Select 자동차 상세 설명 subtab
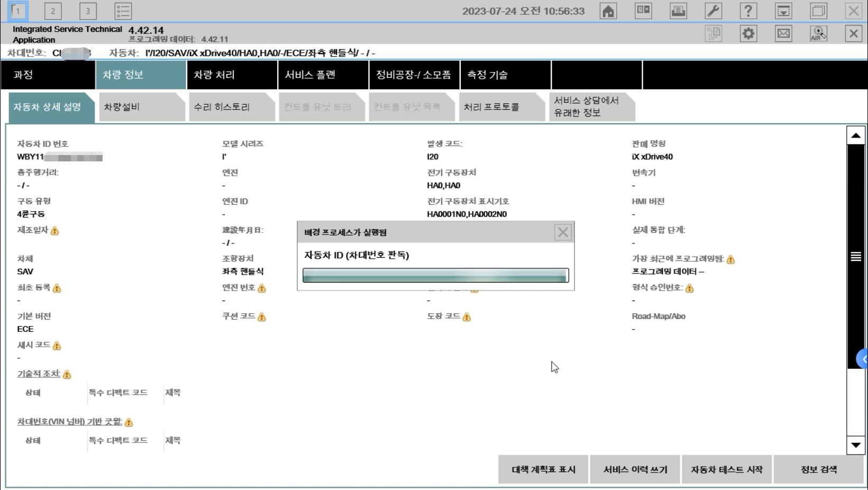868x490 pixels. click(51, 107)
